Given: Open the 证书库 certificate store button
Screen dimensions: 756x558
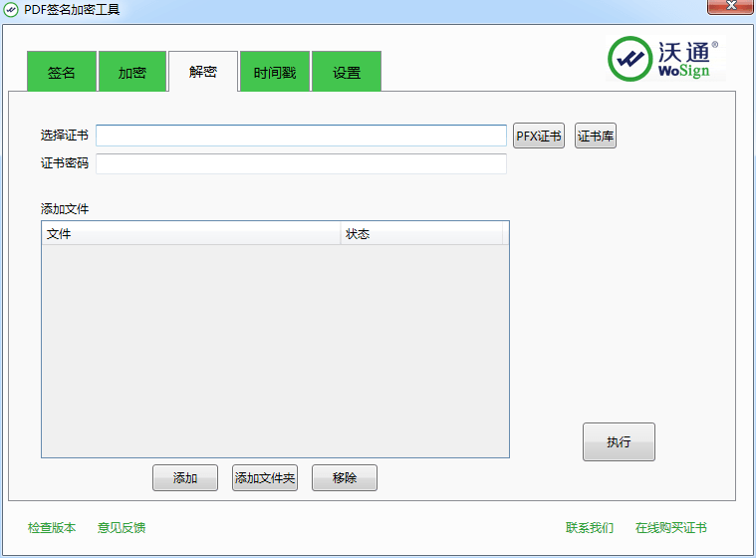Looking at the screenshot, I should (596, 136).
